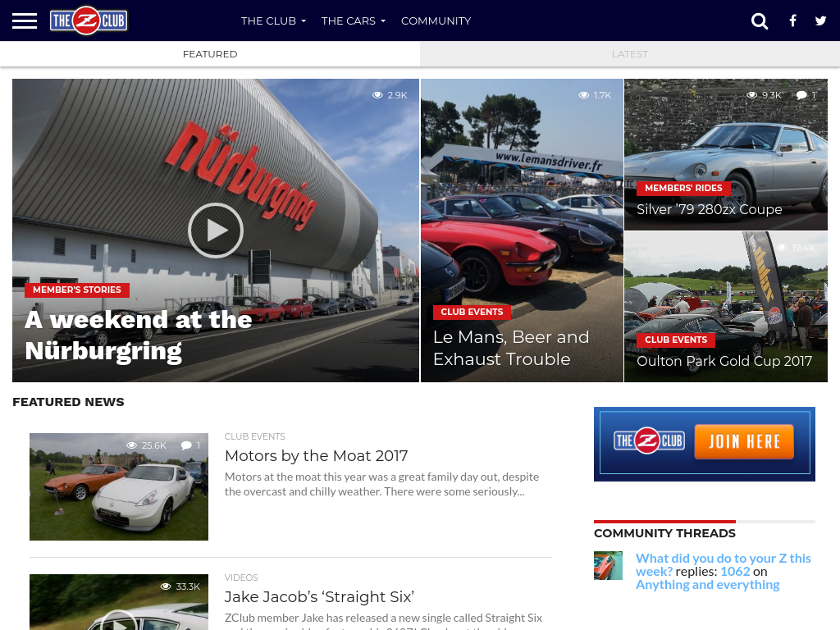
Task: Click the Community Threads heading
Action: [x=664, y=533]
